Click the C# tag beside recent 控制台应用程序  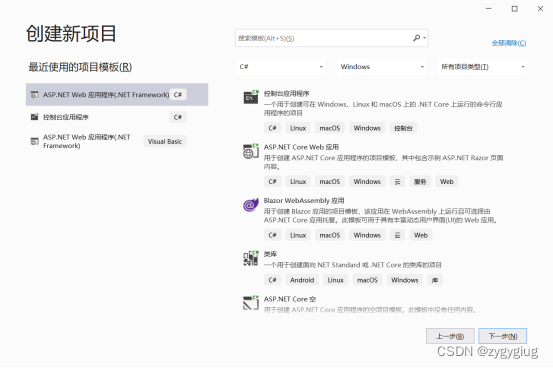click(178, 117)
